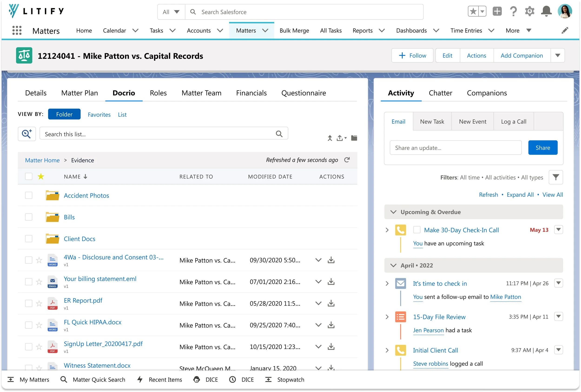Viewport: 581px width, 392px height.
Task: Click the setup gear icon
Action: pyautogui.click(x=529, y=11)
